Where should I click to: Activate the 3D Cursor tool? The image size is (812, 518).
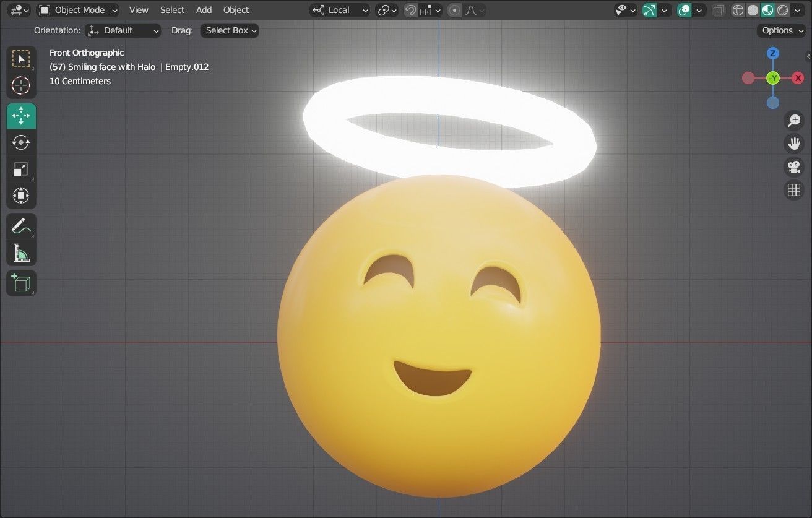tap(21, 85)
